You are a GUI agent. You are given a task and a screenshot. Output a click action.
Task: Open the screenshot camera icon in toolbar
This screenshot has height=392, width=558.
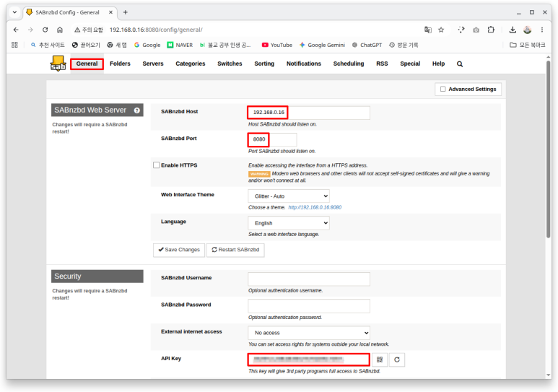(476, 30)
